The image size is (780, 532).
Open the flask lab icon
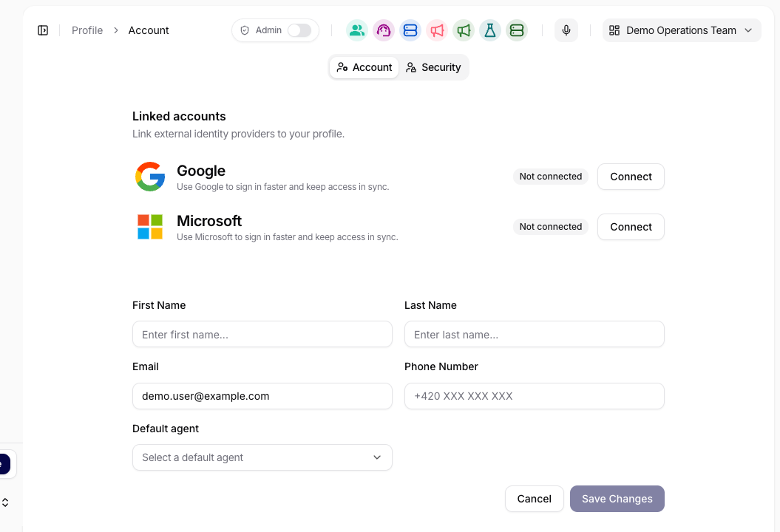coord(490,30)
